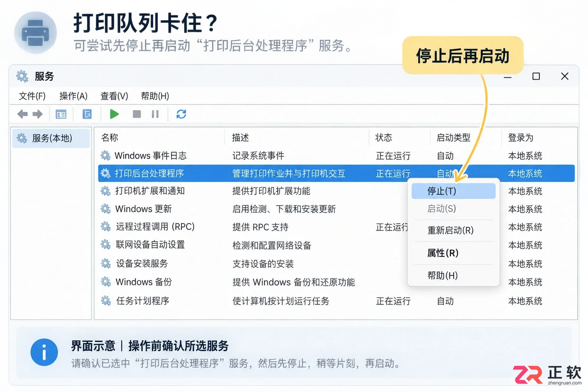The image size is (588, 392).
Task: Pause service with toolbar pause icon
Action: 155,114
